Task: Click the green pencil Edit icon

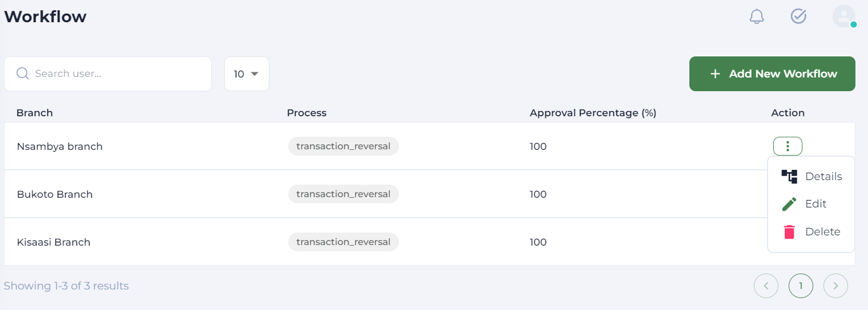Action: click(x=789, y=204)
